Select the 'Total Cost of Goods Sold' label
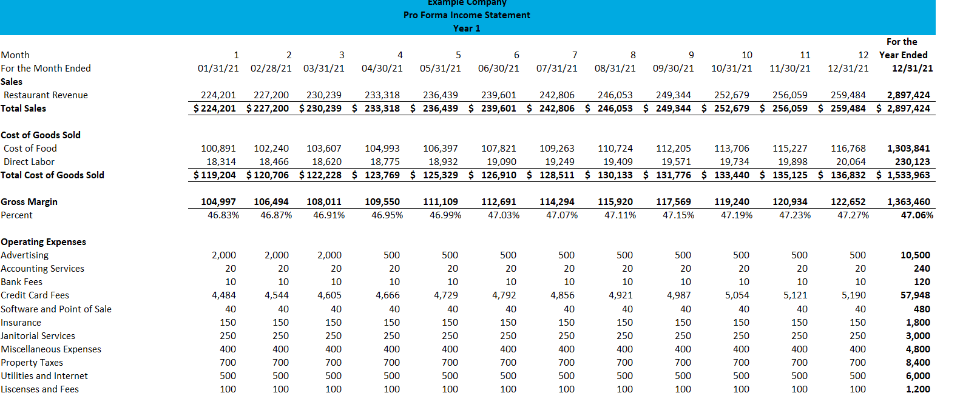This screenshot has width=980, height=393. (52, 175)
